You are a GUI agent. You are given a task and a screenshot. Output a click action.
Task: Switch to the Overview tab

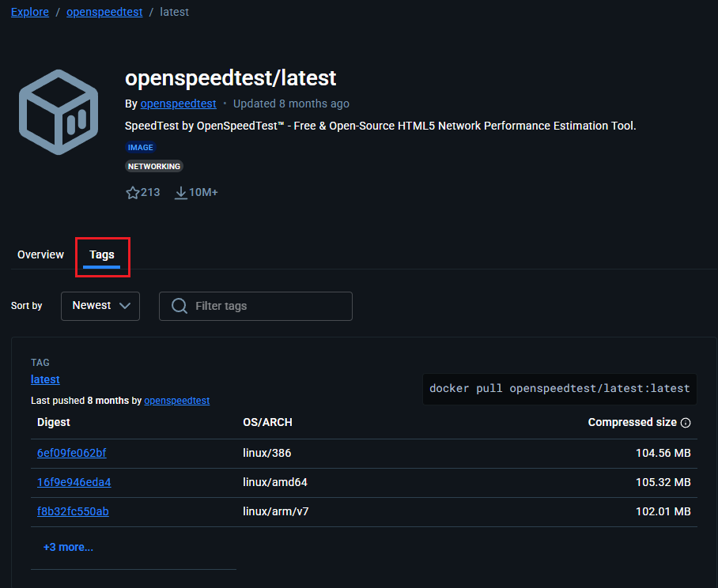click(40, 254)
